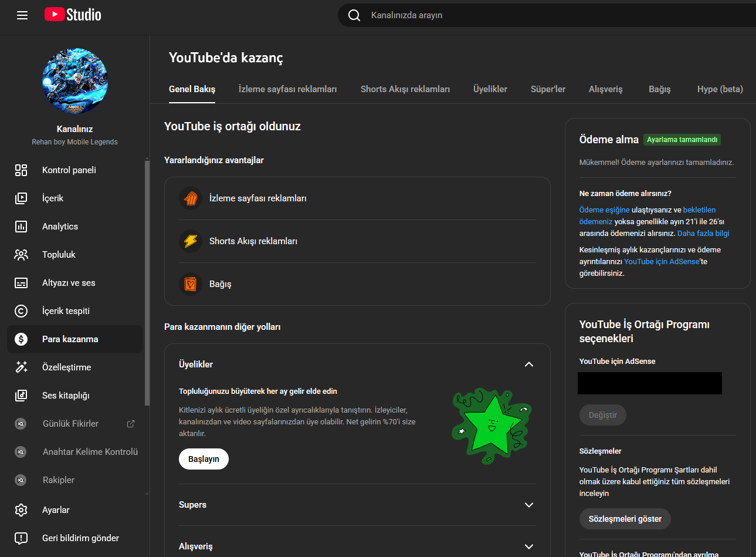Open the Ödeme eşiğine link
756x557 pixels.
pyautogui.click(x=605, y=210)
